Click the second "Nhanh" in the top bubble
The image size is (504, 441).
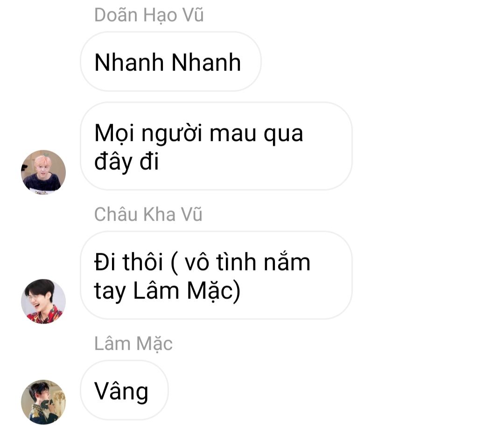(206, 62)
